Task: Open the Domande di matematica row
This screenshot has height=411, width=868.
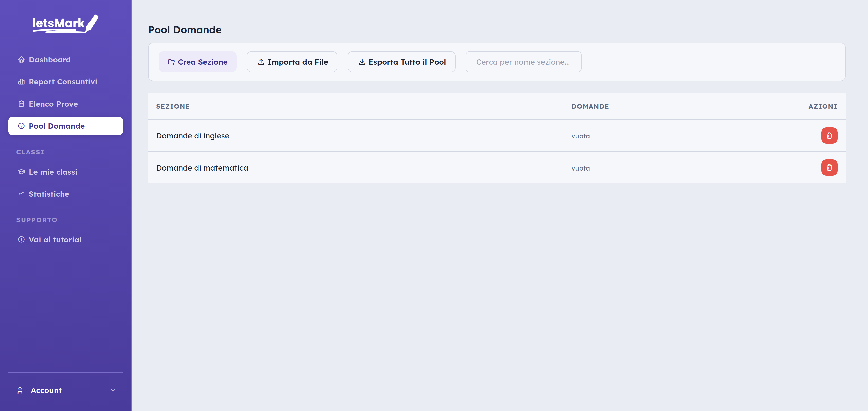Action: pos(497,168)
